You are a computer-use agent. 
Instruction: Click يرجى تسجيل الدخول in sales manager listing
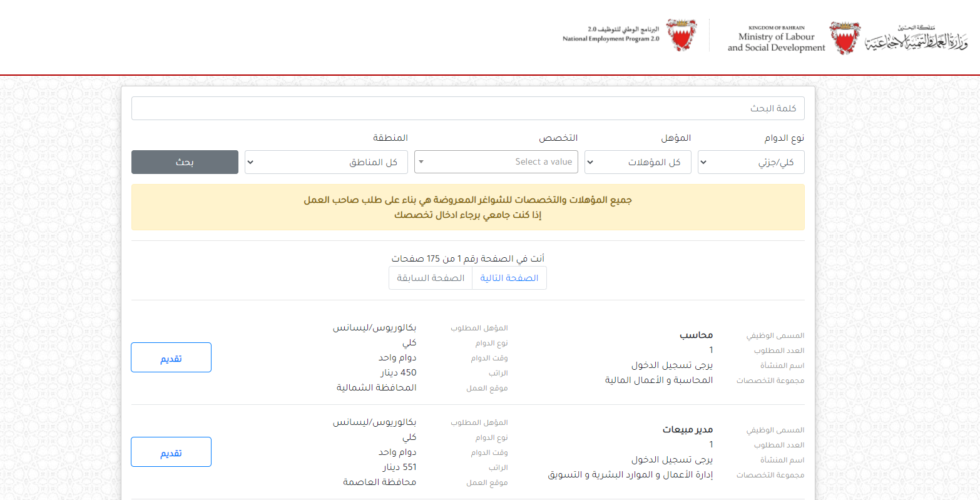click(x=671, y=460)
